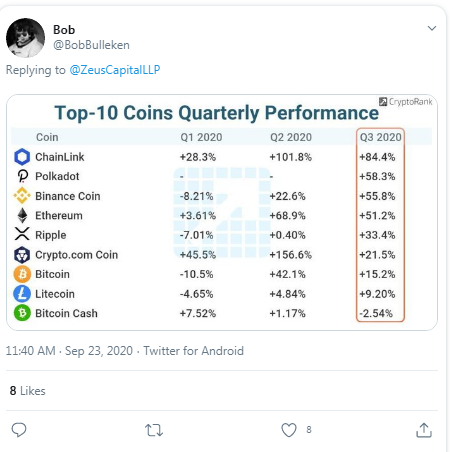The width and height of the screenshot is (455, 452).
Task: Like the tweet with the heart icon
Action: [289, 430]
